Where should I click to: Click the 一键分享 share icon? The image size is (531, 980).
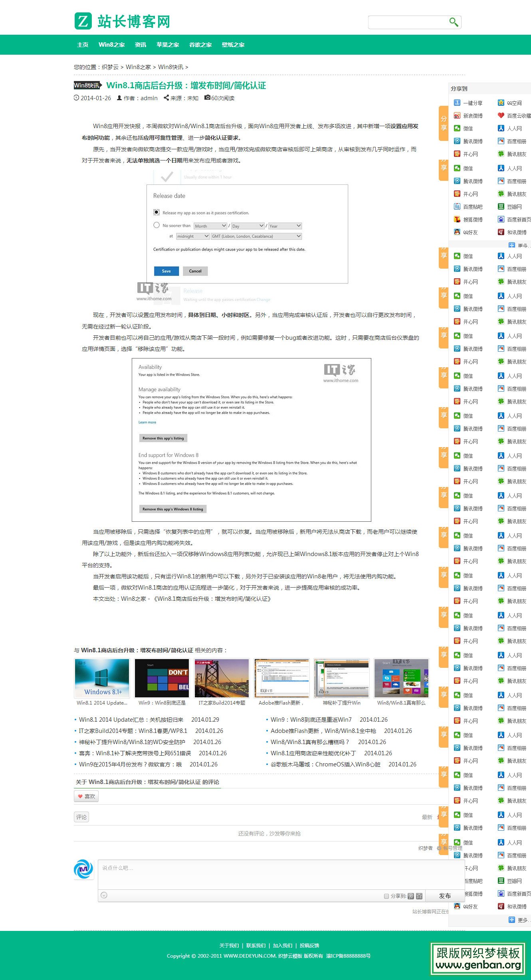457,103
